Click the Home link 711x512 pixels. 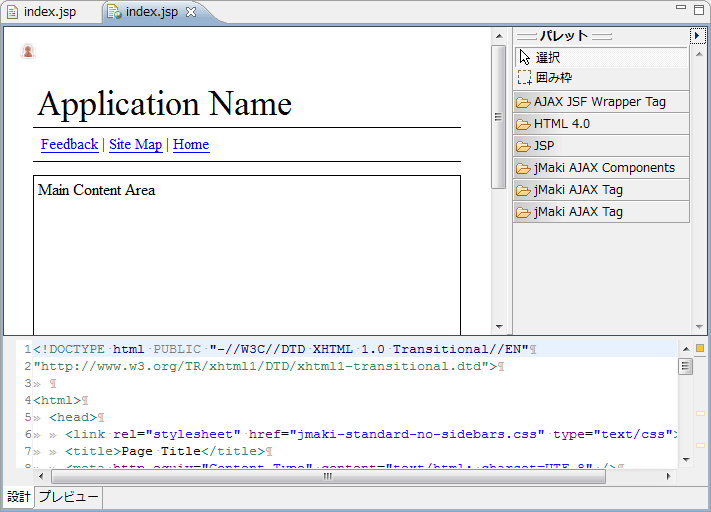pyautogui.click(x=191, y=144)
